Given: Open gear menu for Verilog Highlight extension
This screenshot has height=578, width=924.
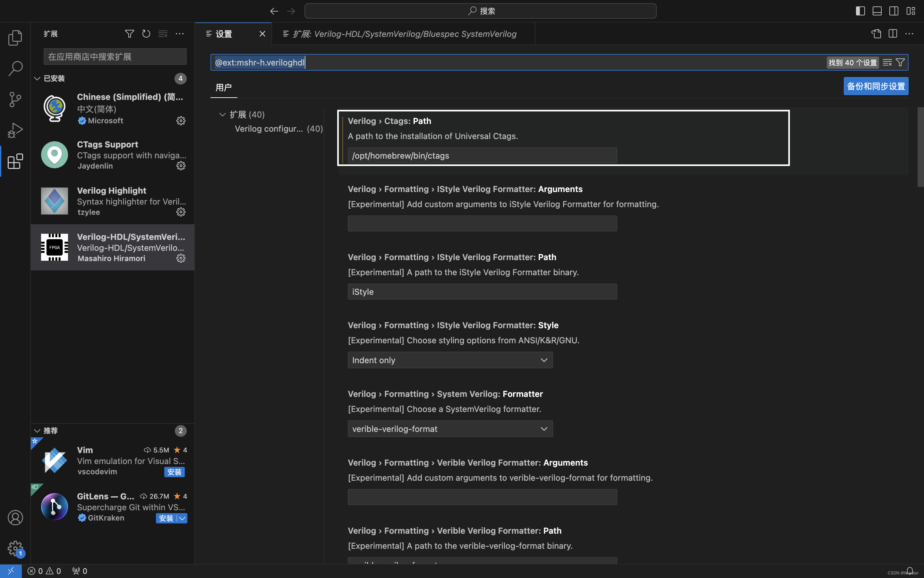Looking at the screenshot, I should click(181, 212).
